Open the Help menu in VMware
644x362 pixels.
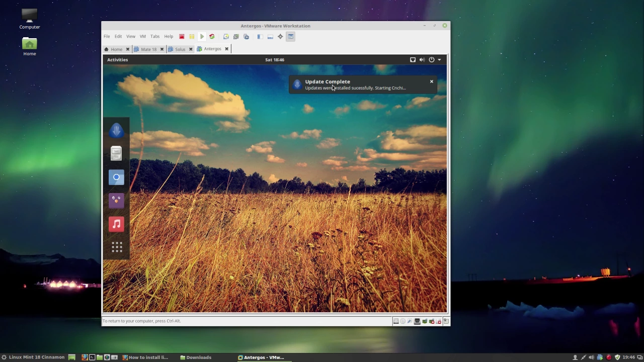169,36
